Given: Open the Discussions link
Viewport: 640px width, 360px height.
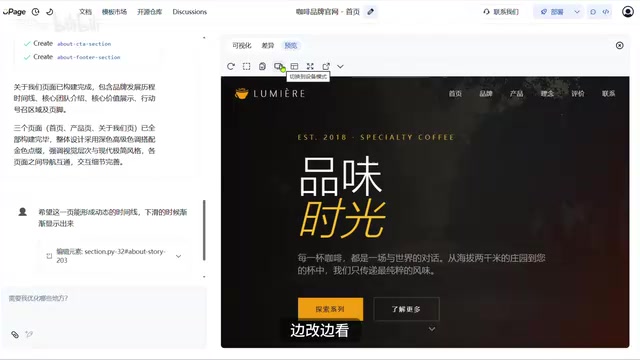Looking at the screenshot, I should coord(189,12).
